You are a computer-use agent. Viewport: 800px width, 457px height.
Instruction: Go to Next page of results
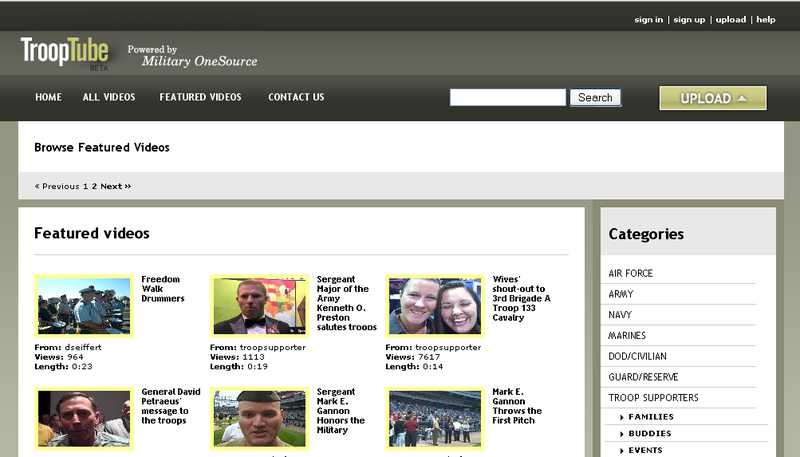116,186
